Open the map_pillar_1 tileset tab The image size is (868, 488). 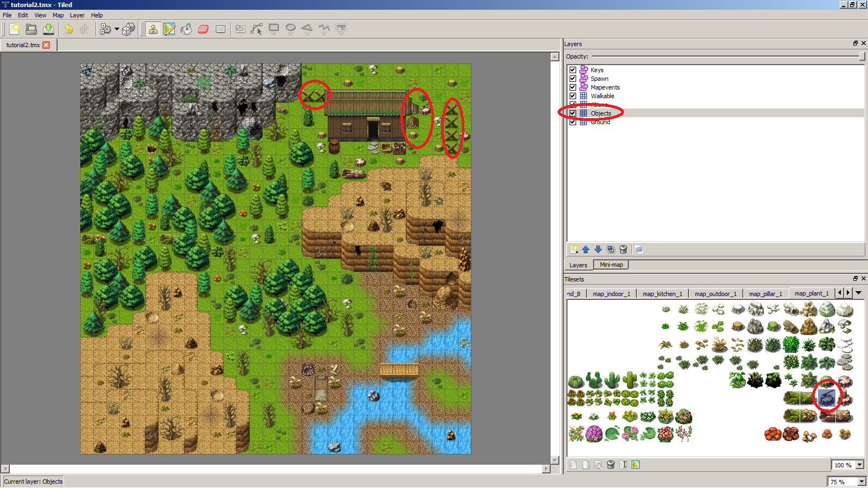765,294
